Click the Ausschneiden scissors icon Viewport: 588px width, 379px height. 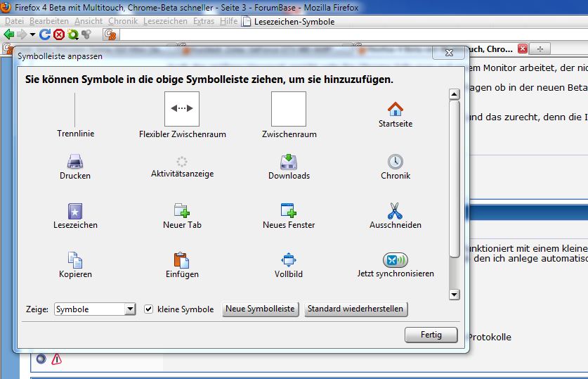tap(396, 211)
